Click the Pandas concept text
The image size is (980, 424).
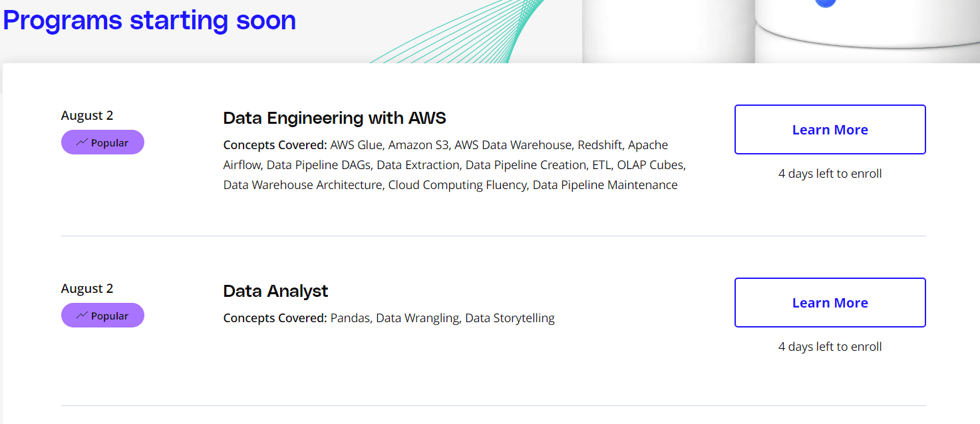350,318
